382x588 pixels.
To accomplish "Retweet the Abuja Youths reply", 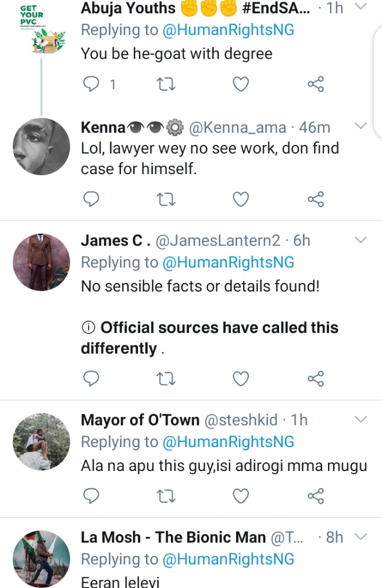I will 166,85.
